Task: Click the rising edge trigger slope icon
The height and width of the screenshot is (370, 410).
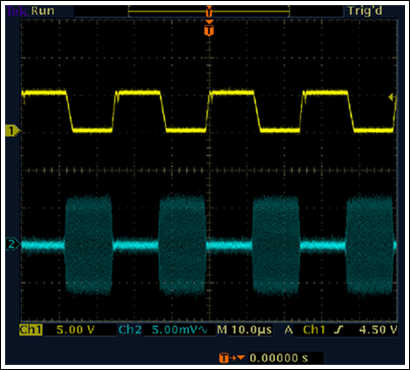Action: pyautogui.click(x=339, y=330)
